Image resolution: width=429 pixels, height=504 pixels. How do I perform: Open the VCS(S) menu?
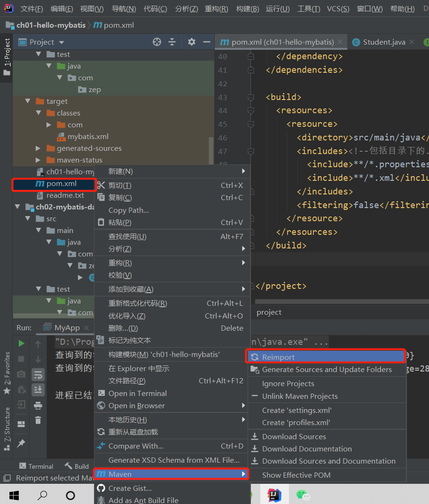pyautogui.click(x=338, y=8)
